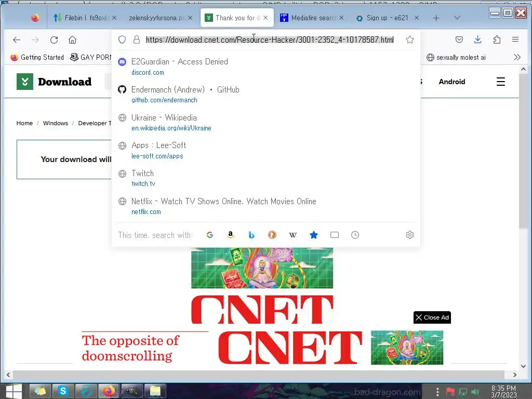The width and height of the screenshot is (532, 399).
Task: Select the Netflix suggestion
Action: (266, 206)
